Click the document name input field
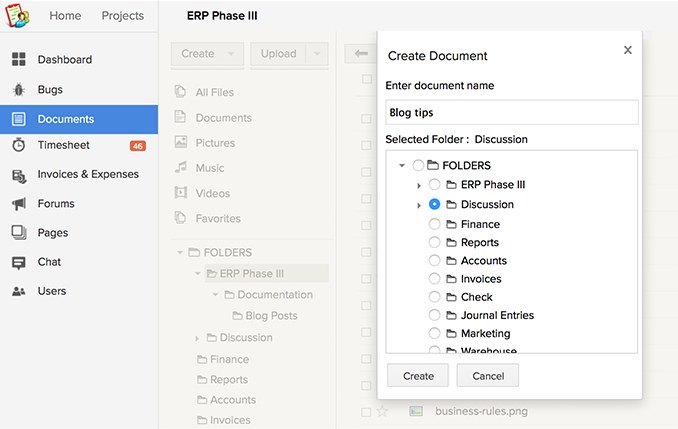Viewport: 678px width, 429px height. coord(511,113)
